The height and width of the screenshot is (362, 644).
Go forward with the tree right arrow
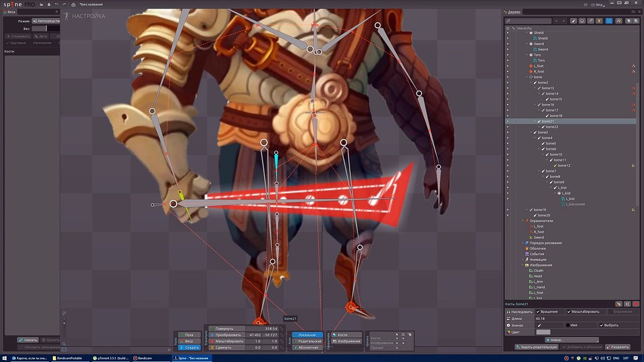[x=562, y=21]
